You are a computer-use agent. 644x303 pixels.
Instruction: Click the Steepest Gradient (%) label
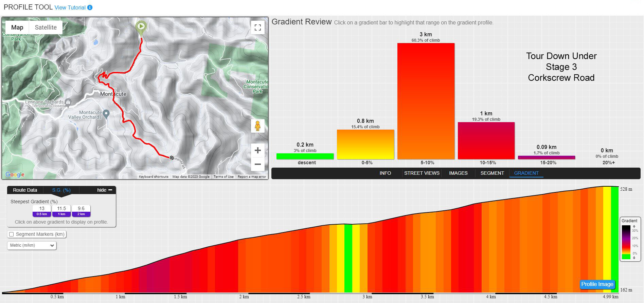[x=34, y=202]
